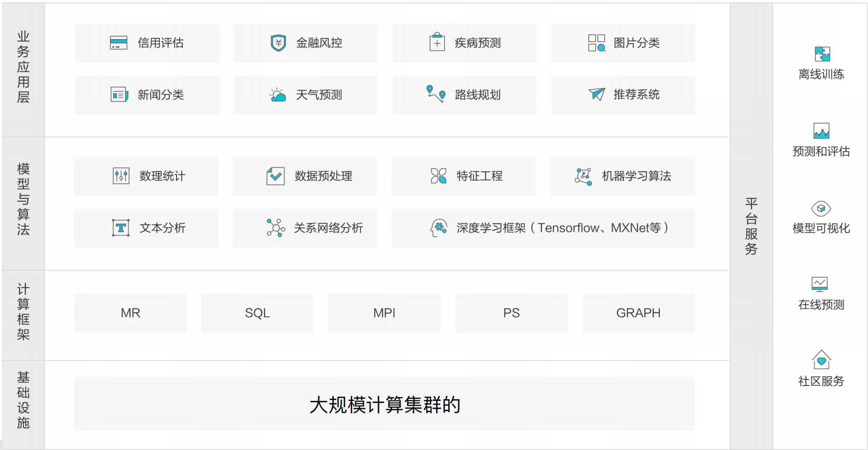Image resolution: width=868 pixels, height=450 pixels.
Task: Click the 机器学习算法 node graph icon
Action: coord(583,176)
